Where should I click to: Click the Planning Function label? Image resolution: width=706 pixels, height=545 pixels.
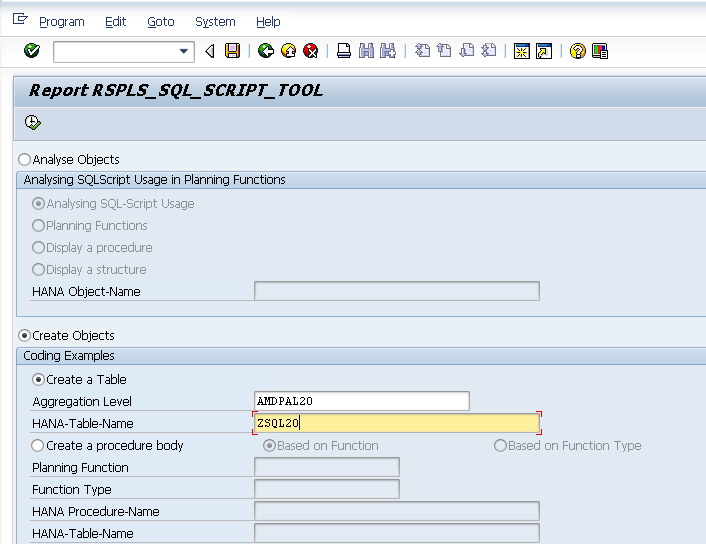[x=80, y=468]
